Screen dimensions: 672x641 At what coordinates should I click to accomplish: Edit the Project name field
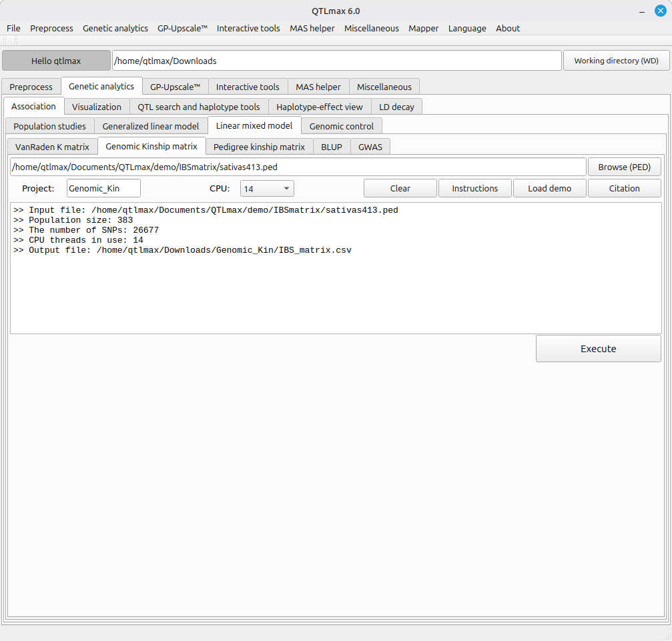click(x=103, y=189)
